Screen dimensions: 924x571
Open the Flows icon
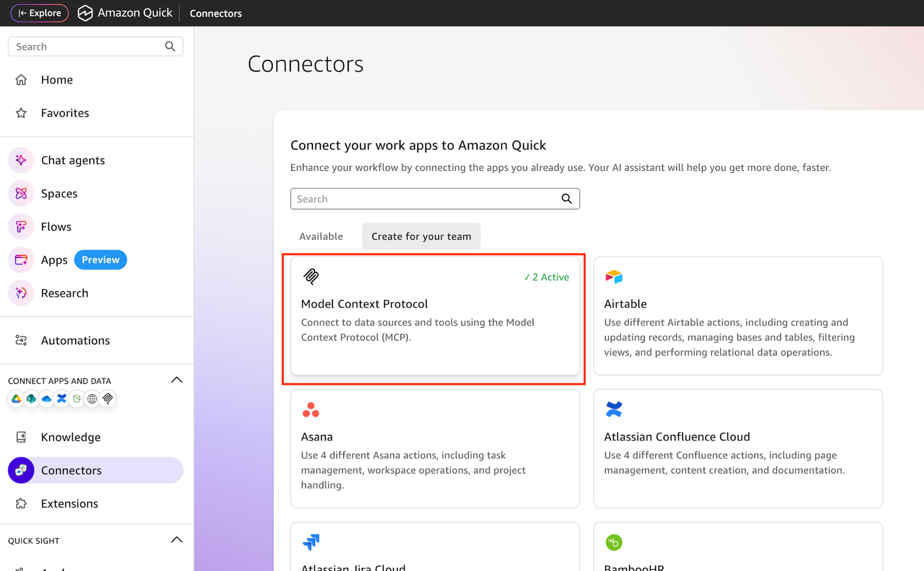[21, 227]
